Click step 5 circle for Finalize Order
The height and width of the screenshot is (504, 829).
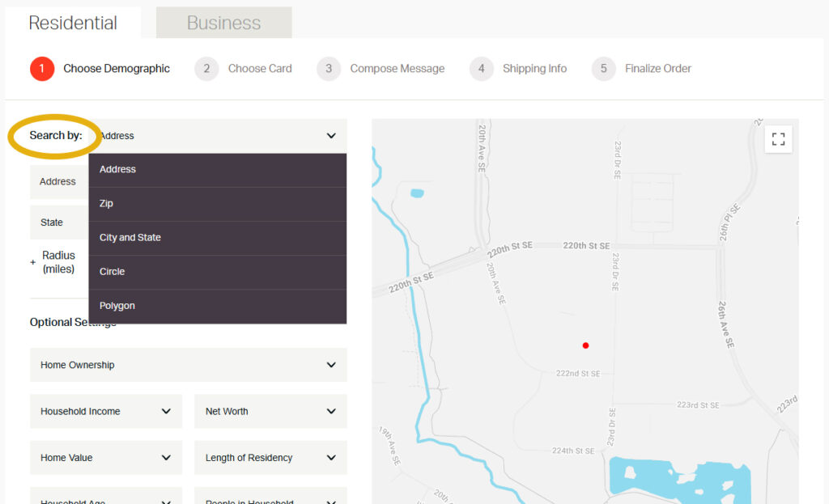click(x=603, y=69)
